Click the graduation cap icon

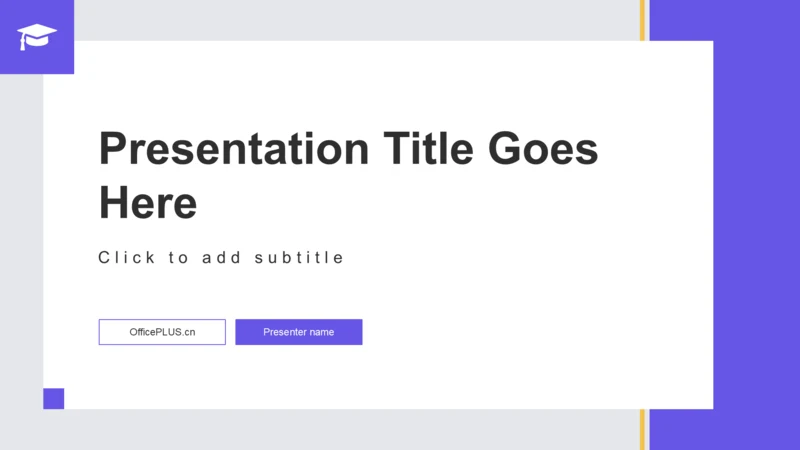[x=37, y=36]
